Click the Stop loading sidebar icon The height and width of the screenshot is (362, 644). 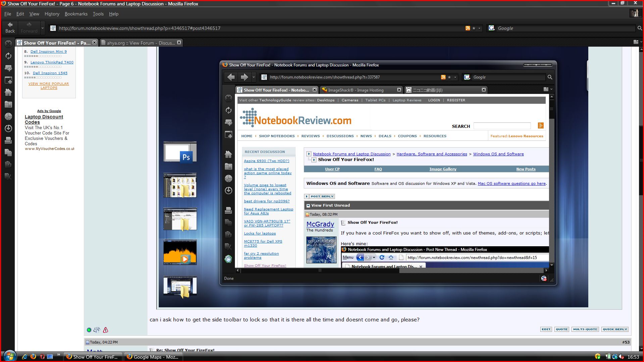click(8, 44)
